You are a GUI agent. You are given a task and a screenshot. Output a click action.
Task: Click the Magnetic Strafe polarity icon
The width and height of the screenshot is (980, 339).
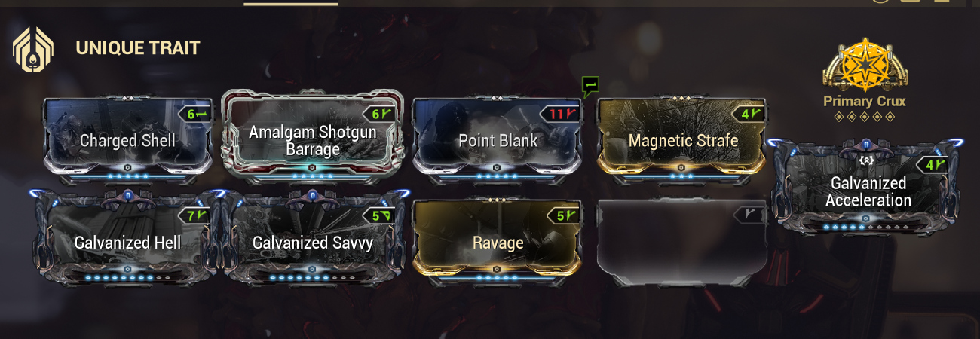757,115
